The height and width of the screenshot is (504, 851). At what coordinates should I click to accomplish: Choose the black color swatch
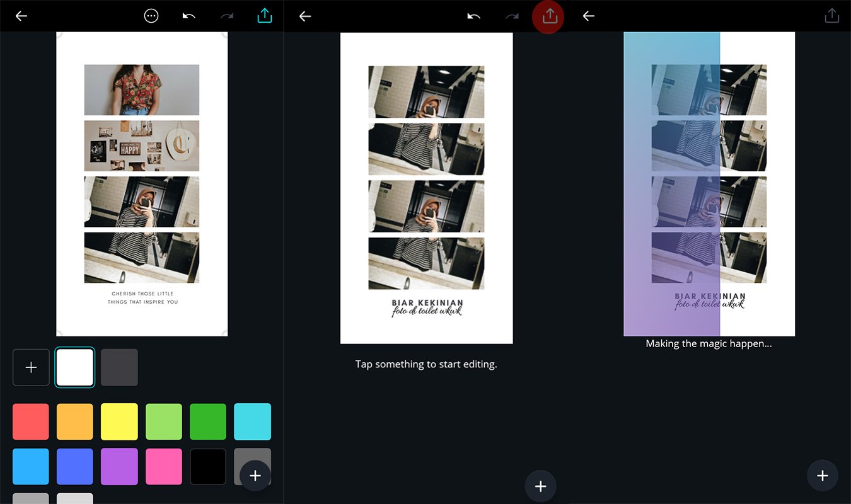[208, 466]
